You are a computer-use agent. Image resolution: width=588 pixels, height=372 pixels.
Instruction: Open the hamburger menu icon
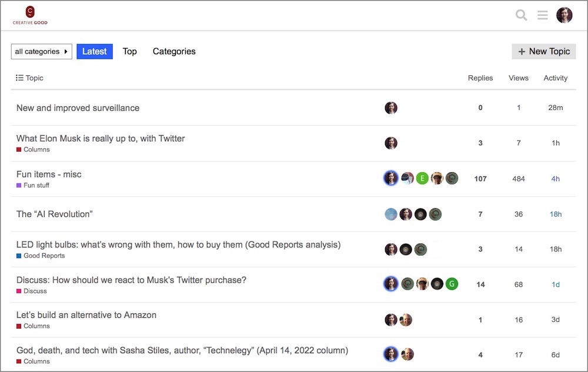tap(542, 15)
